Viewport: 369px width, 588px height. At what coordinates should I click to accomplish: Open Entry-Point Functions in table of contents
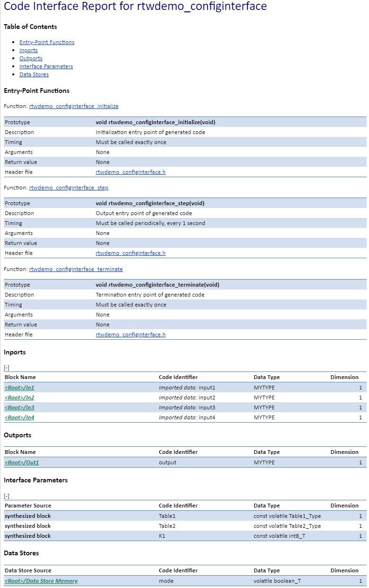tap(47, 42)
